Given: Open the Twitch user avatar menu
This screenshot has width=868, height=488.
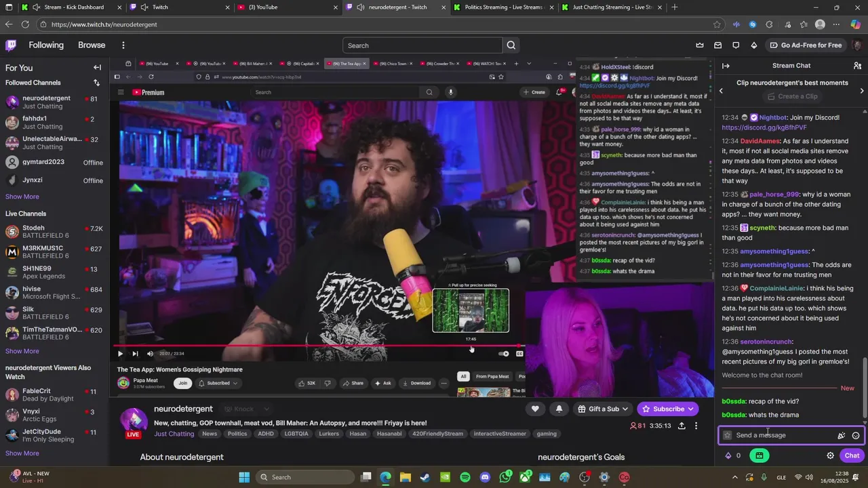Looking at the screenshot, I should pyautogui.click(x=857, y=45).
